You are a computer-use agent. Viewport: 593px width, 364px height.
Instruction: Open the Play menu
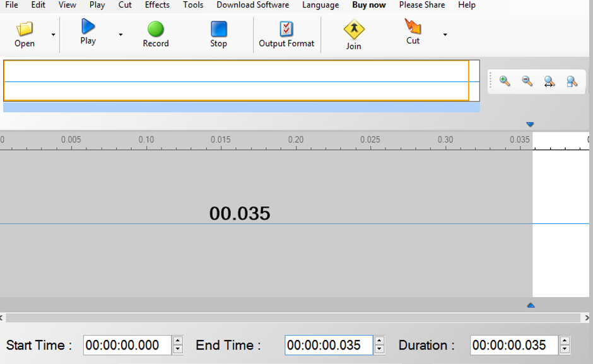click(x=97, y=5)
